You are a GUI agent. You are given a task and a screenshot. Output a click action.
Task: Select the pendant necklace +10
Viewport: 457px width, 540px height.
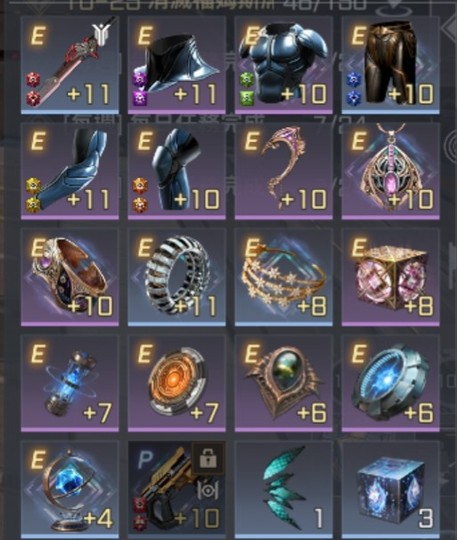(391, 171)
